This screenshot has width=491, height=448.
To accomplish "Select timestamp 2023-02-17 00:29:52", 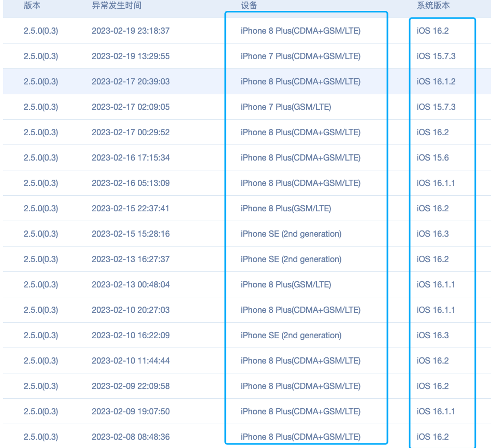I will 131,132.
